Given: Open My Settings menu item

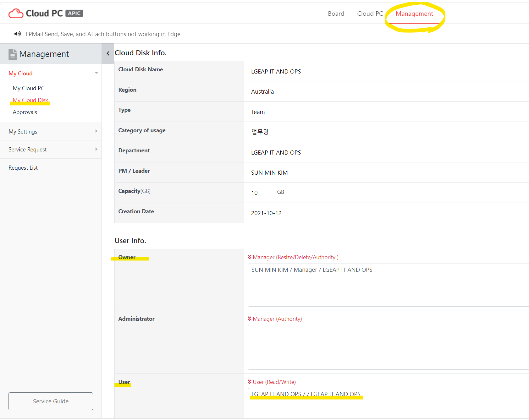Looking at the screenshot, I should [x=23, y=132].
